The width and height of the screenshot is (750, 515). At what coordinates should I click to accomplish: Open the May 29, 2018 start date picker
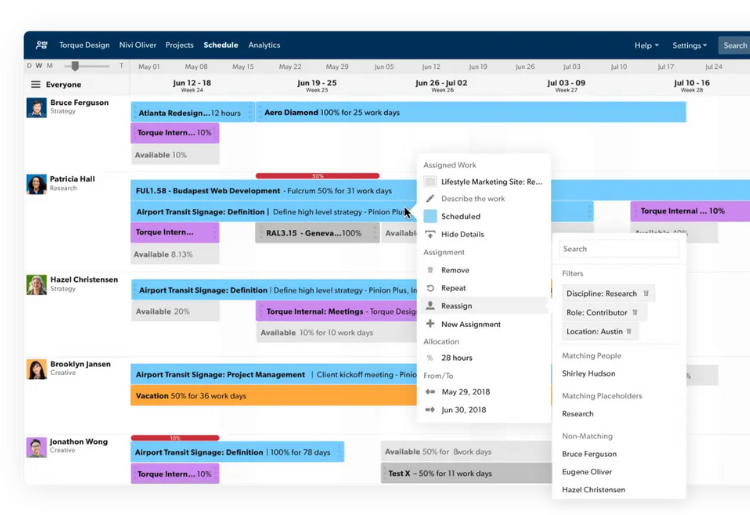[463, 391]
